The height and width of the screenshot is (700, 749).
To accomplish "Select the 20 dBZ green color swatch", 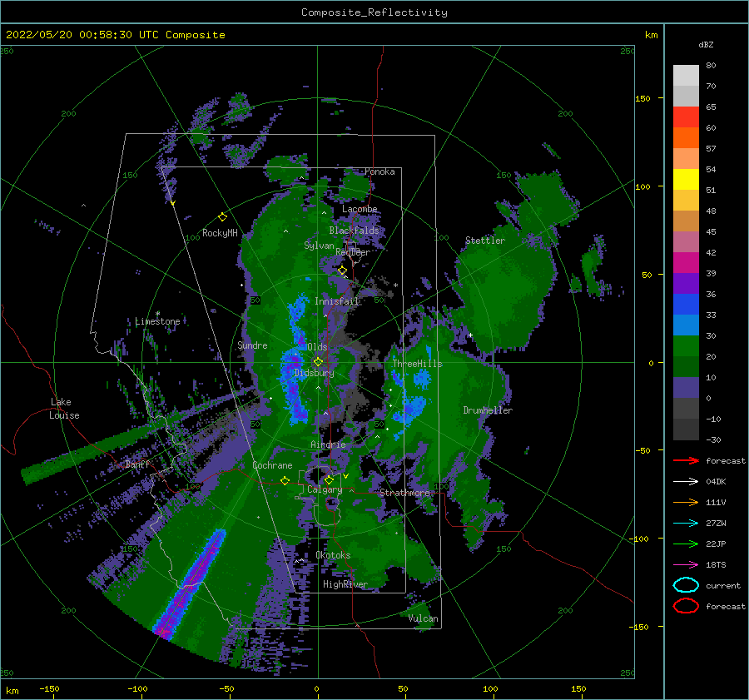I will [686, 346].
